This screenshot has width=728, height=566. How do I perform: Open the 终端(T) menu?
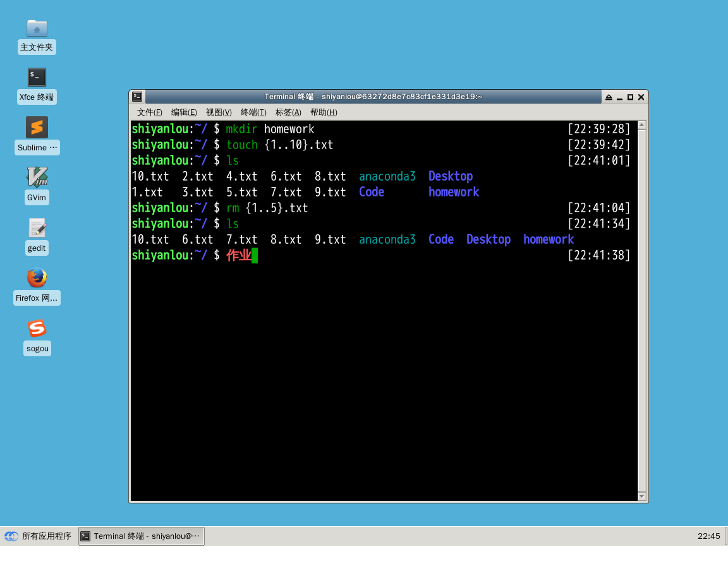click(x=253, y=112)
